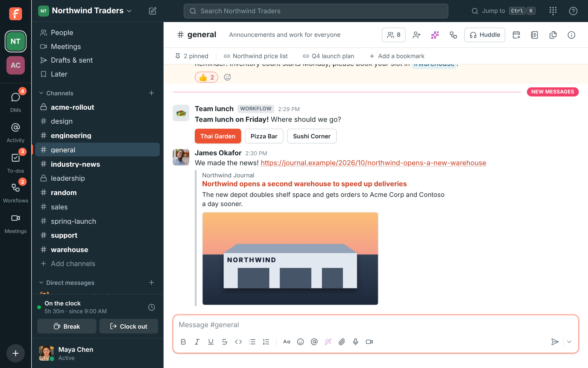Open the member list showing 8

pyautogui.click(x=394, y=35)
